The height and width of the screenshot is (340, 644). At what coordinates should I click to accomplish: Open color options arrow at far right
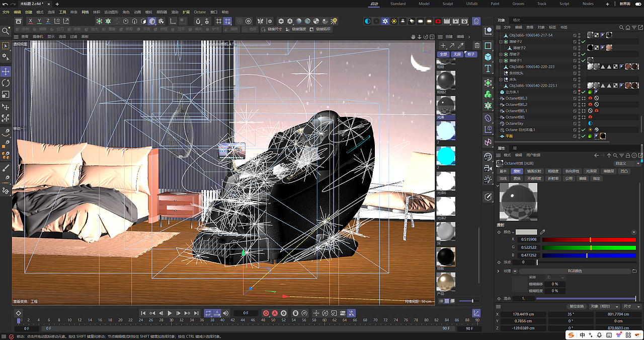pyautogui.click(x=634, y=232)
